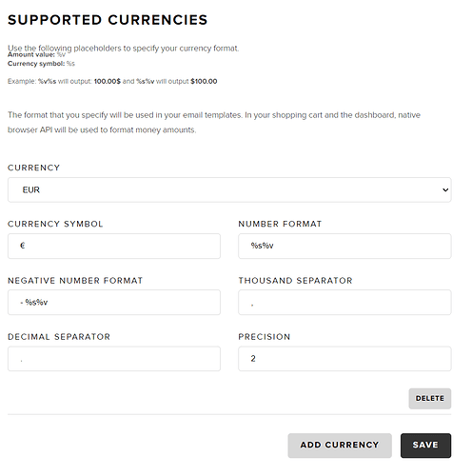Click the Decimal Separator label

59,336
